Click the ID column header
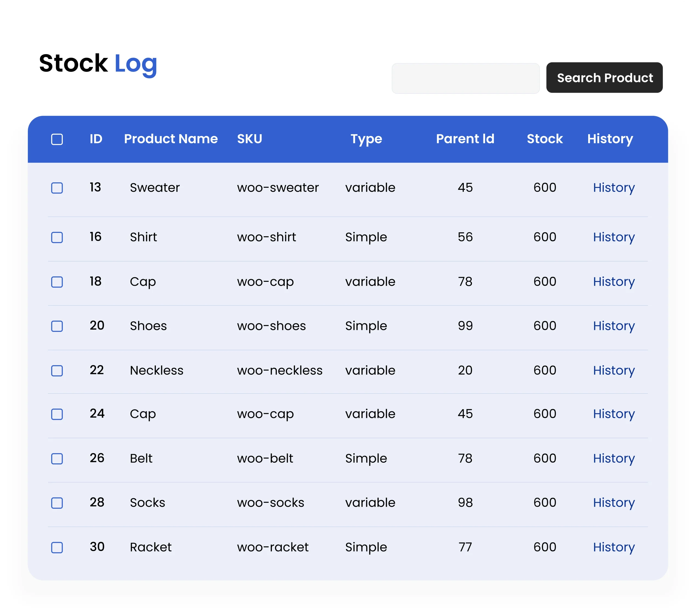 tap(96, 139)
